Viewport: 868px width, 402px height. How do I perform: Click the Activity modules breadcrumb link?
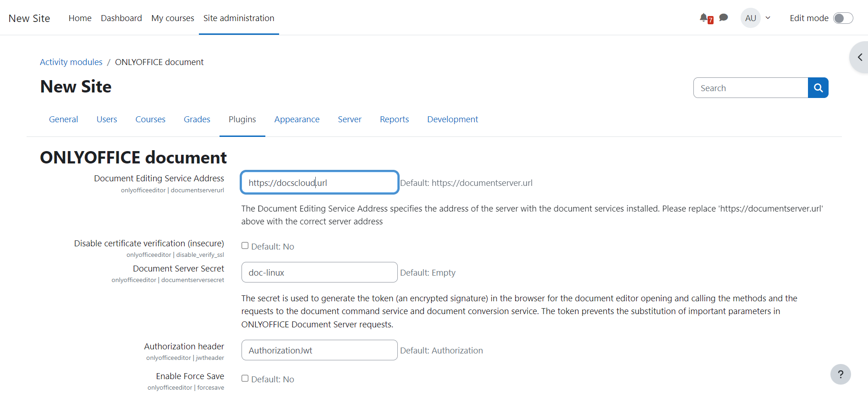coord(71,62)
